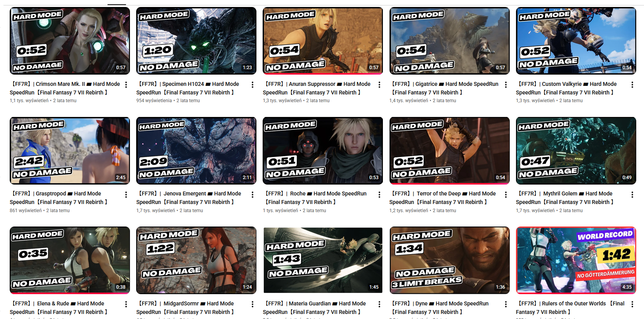Click the Dyne Hard Mode SpeedRun title
The width and height of the screenshot is (644, 319).
coord(439,308)
